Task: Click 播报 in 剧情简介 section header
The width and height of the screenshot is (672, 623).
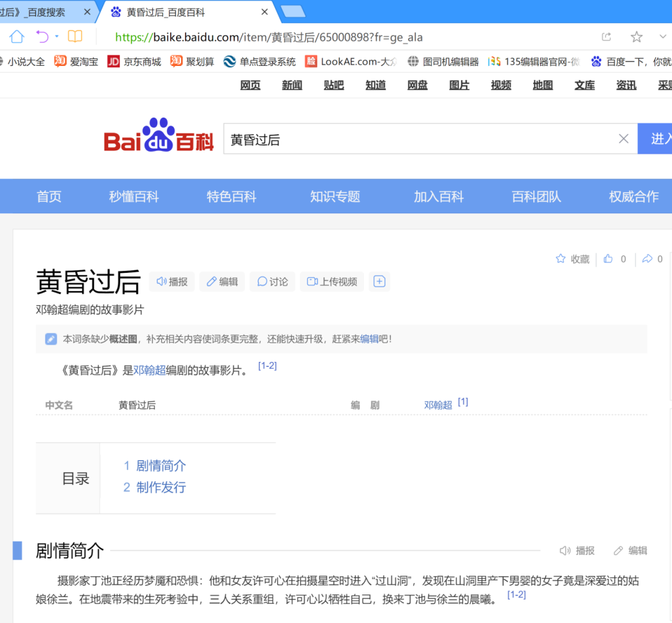Action: (577, 551)
